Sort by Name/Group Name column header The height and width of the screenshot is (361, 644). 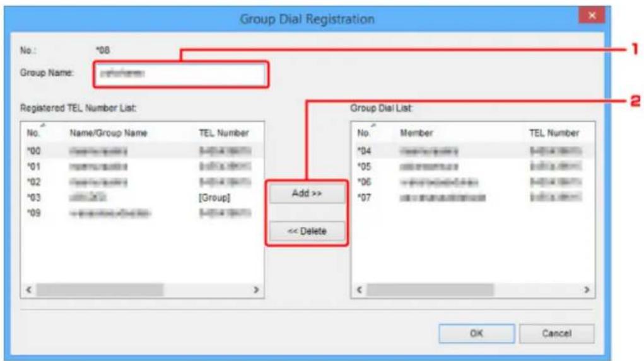click(108, 133)
